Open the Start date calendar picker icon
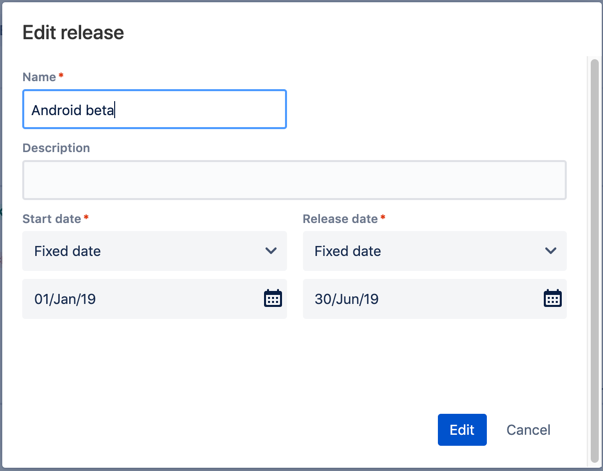Viewport: 603px width, 471px height. 273,298
